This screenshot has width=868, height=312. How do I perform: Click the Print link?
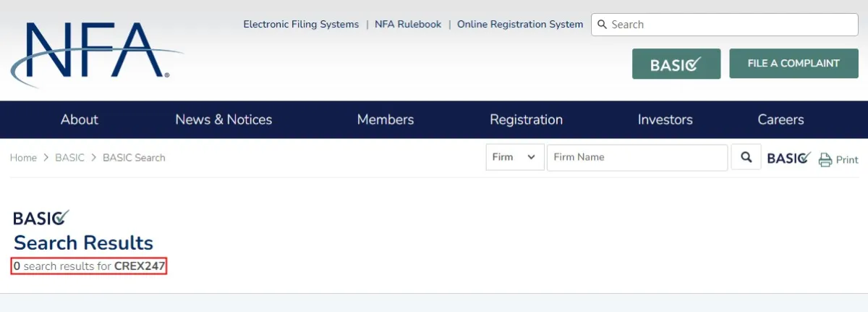click(x=847, y=160)
